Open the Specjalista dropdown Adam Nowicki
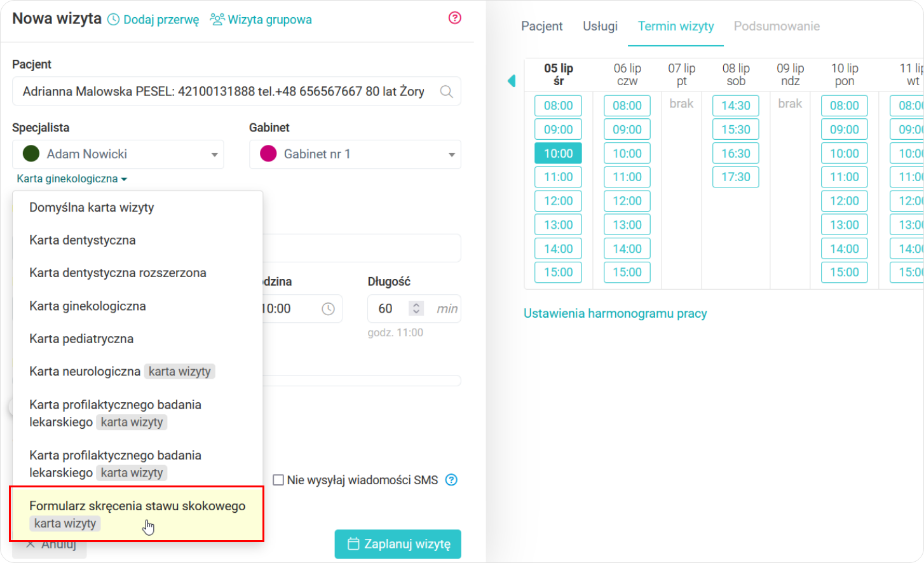 coord(118,154)
